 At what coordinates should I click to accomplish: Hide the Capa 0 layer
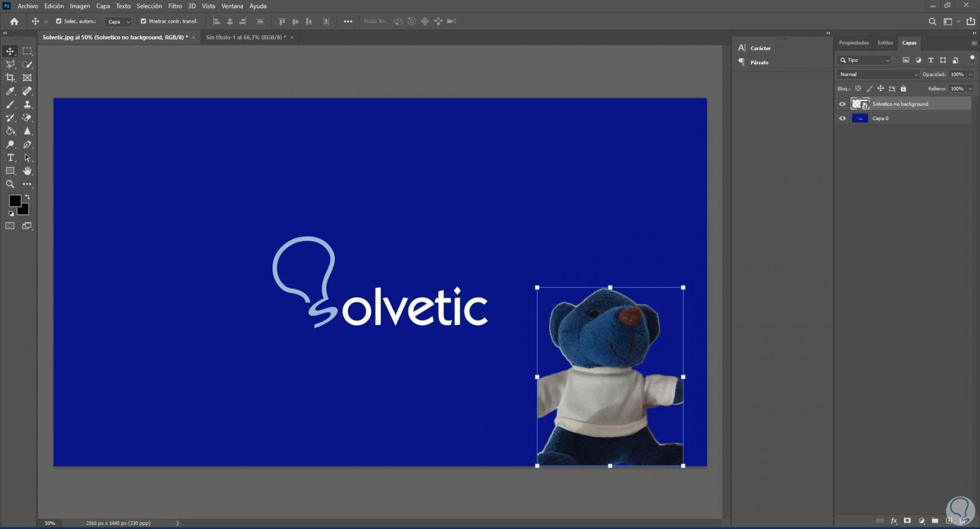pos(842,118)
